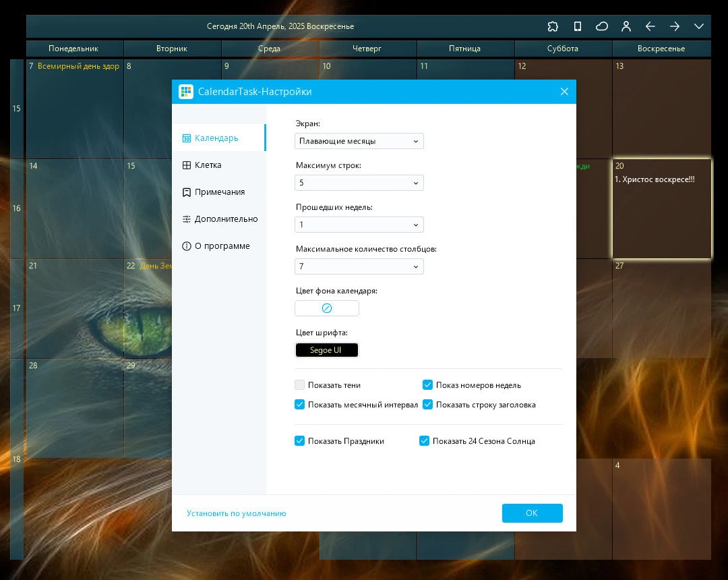Image resolution: width=728 pixels, height=580 pixels.
Task: Expand the header chevron-down menu
Action: [699, 26]
